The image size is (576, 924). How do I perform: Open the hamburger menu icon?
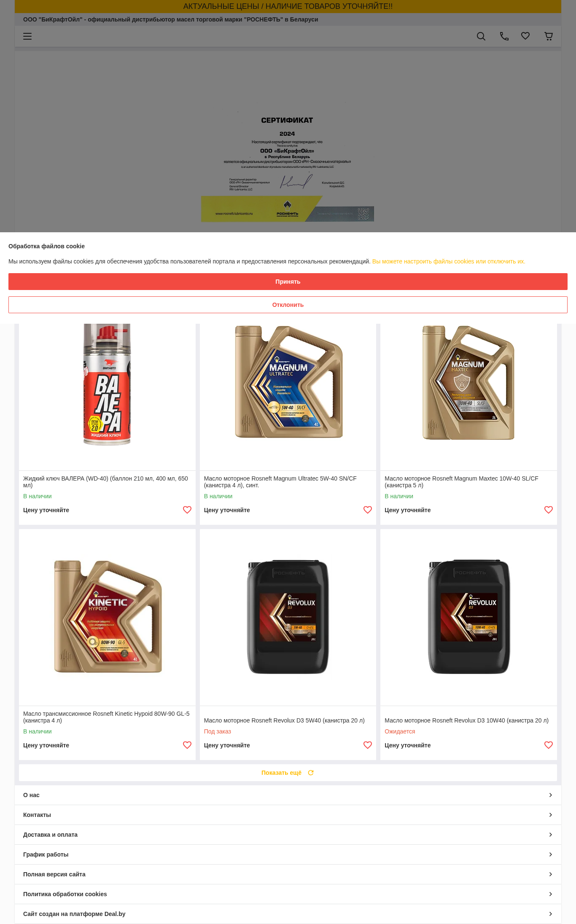27,36
